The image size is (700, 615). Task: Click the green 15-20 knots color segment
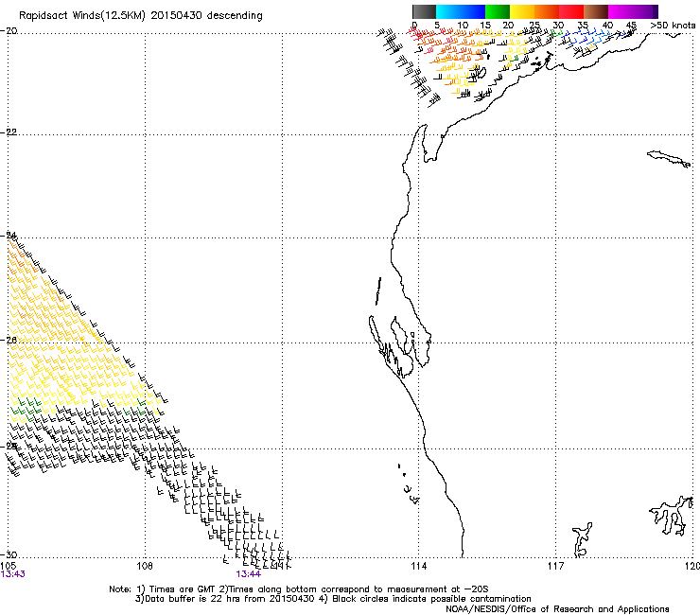click(498, 11)
